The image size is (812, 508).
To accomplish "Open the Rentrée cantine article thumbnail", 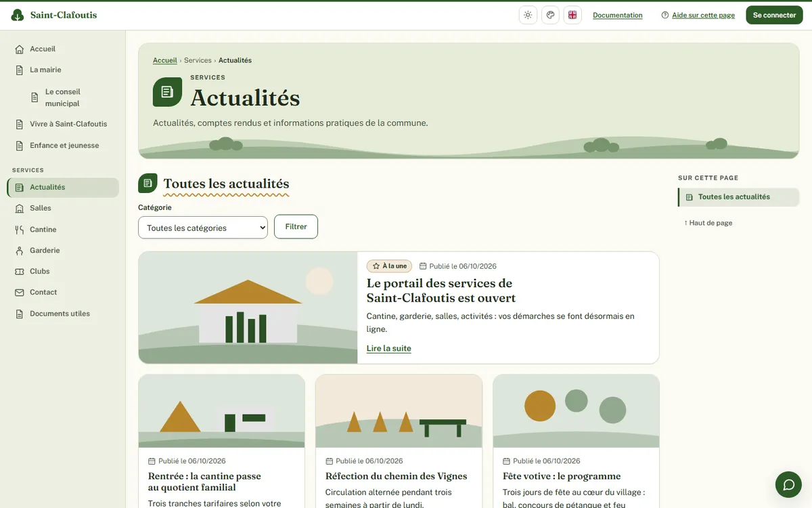I will coord(221,411).
